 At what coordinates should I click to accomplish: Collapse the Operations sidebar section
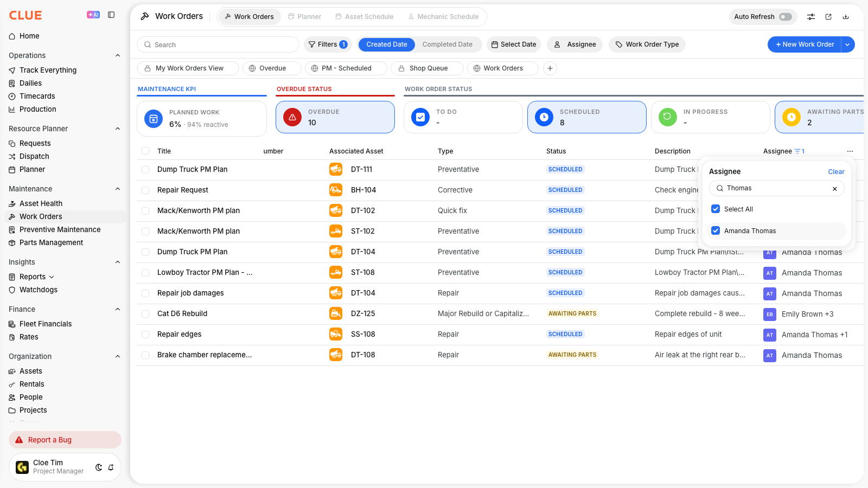click(118, 55)
